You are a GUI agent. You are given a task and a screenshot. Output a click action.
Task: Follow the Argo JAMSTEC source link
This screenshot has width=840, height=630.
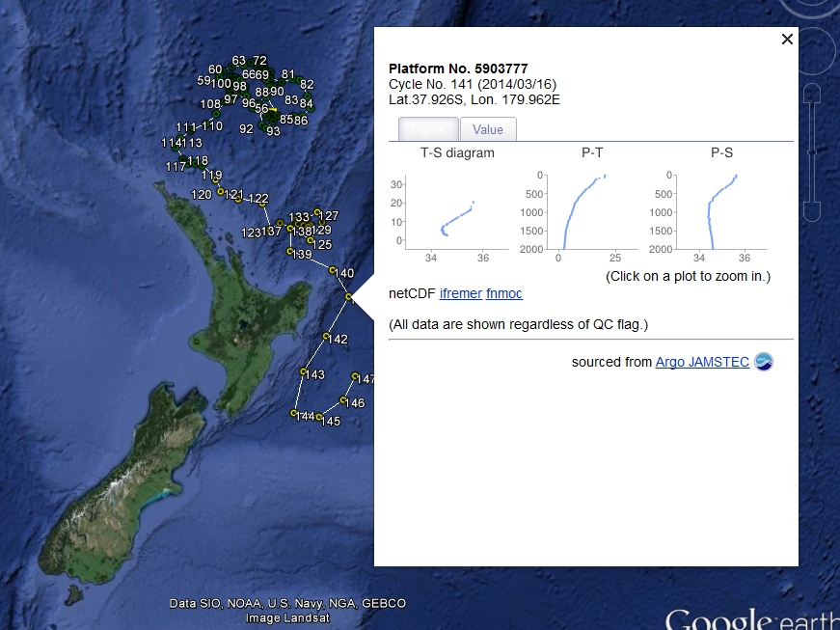(x=702, y=362)
